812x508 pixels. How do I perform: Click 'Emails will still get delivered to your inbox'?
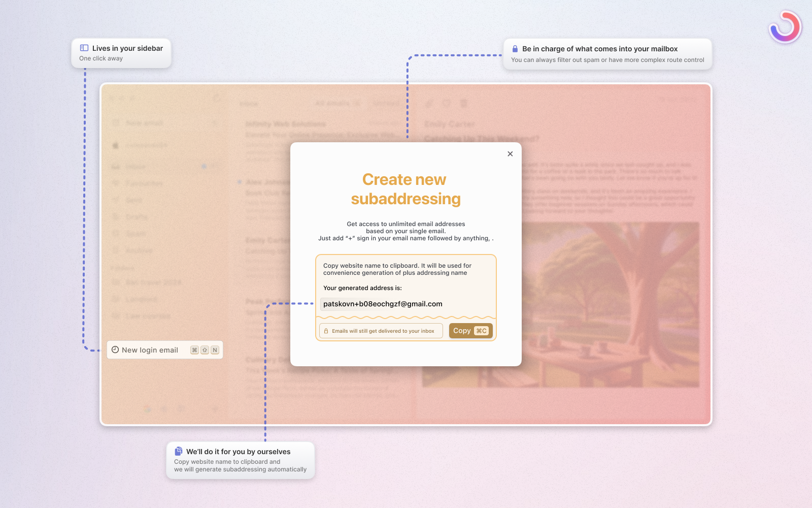[383, 331]
